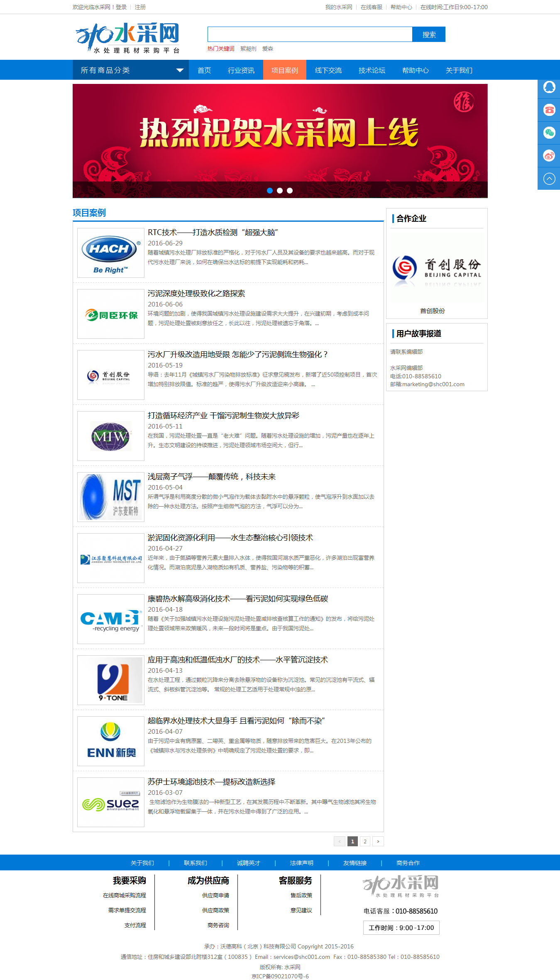This screenshot has width=560, height=980.
Task: Click the 搜索 search button
Action: click(429, 34)
